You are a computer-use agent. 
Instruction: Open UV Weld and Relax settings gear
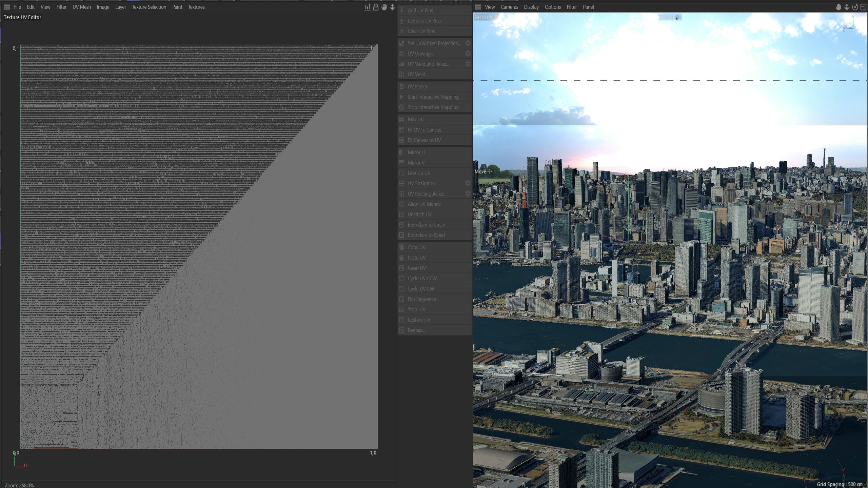(x=468, y=64)
